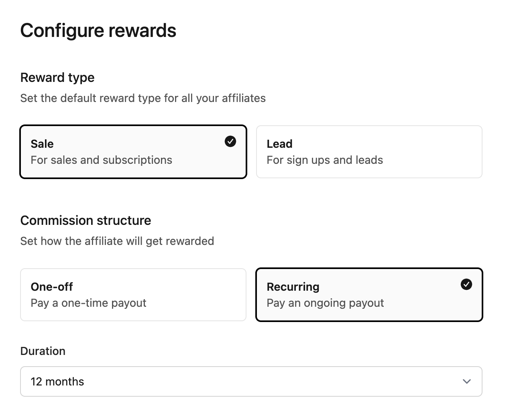This screenshot has height=420, width=513.
Task: Click the Commission structure section heading
Action: click(x=85, y=220)
